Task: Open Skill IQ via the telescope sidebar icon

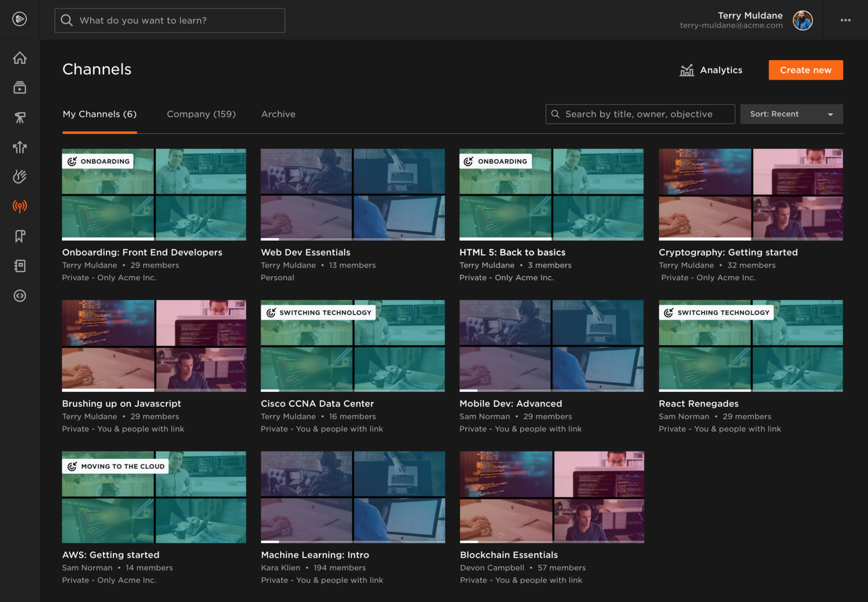Action: coord(20,117)
